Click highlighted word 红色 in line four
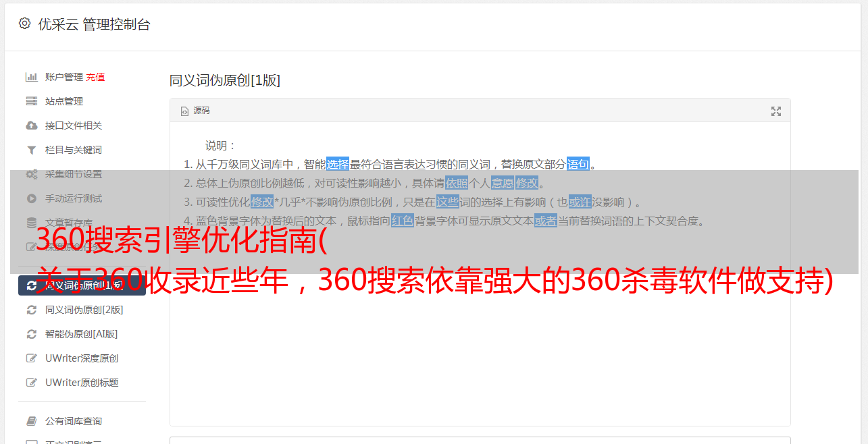 pyautogui.click(x=403, y=221)
